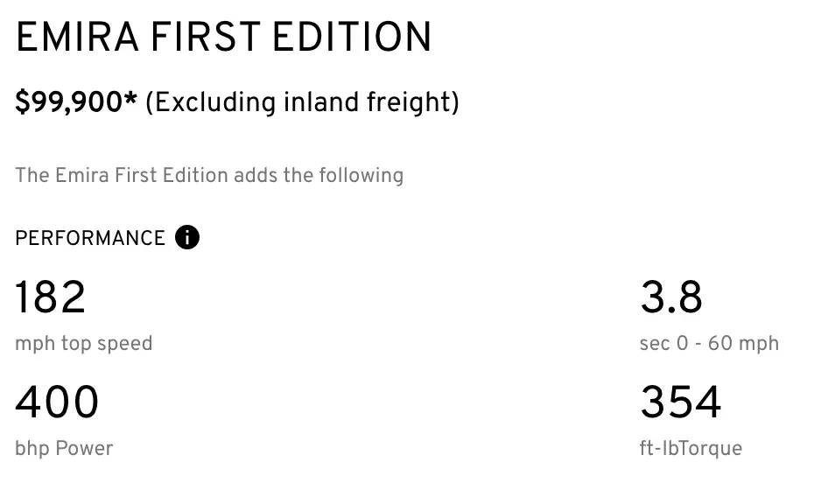This screenshot has width=821, height=504.
Task: Click the word EMIRA in the heading
Action: click(x=74, y=38)
